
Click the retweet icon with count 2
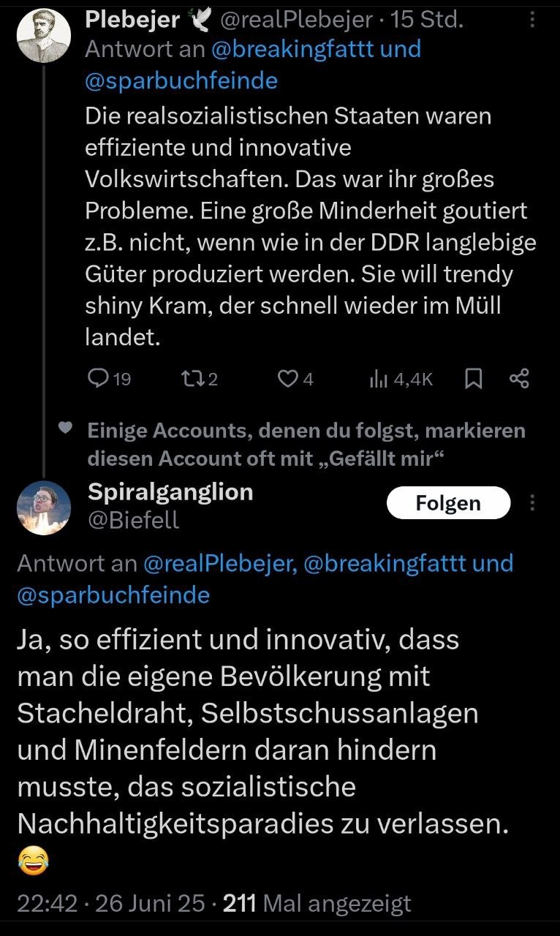point(189,378)
